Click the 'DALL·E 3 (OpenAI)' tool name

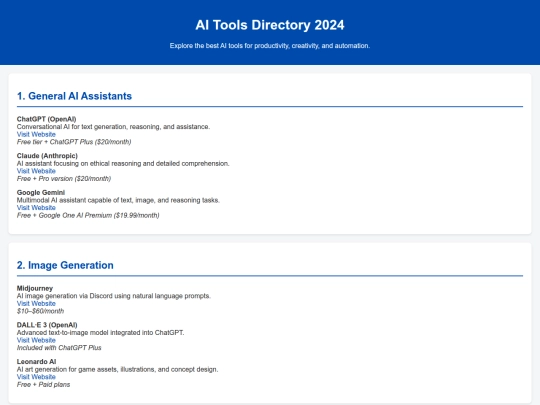47,325
